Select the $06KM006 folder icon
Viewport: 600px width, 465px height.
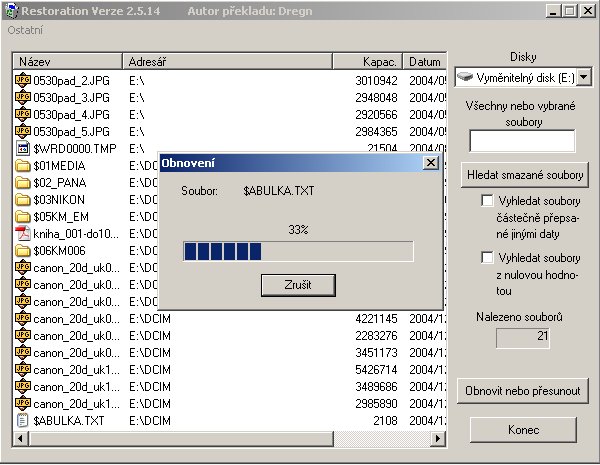coord(23,251)
